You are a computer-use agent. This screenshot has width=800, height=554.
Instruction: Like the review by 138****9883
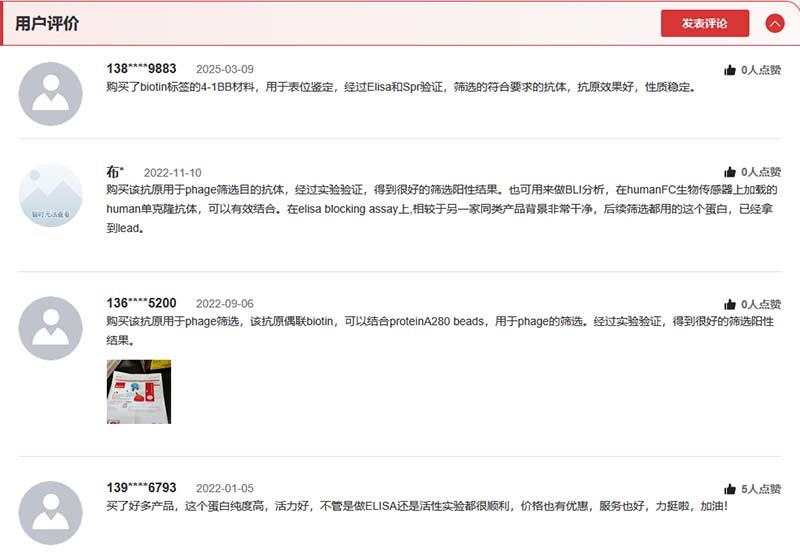(x=730, y=70)
